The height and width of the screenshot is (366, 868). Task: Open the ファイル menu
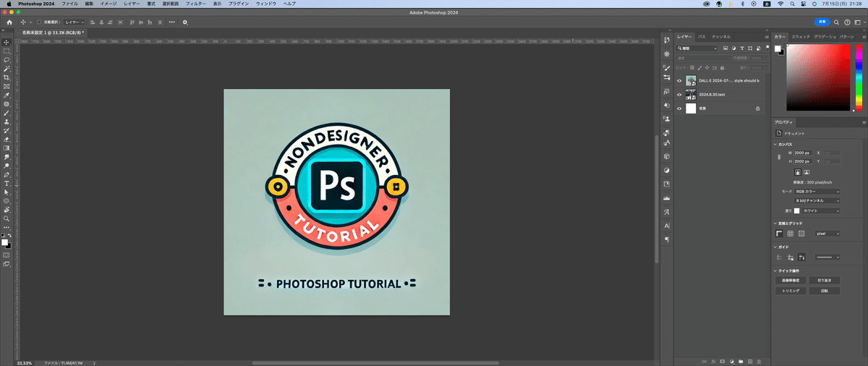click(x=69, y=4)
